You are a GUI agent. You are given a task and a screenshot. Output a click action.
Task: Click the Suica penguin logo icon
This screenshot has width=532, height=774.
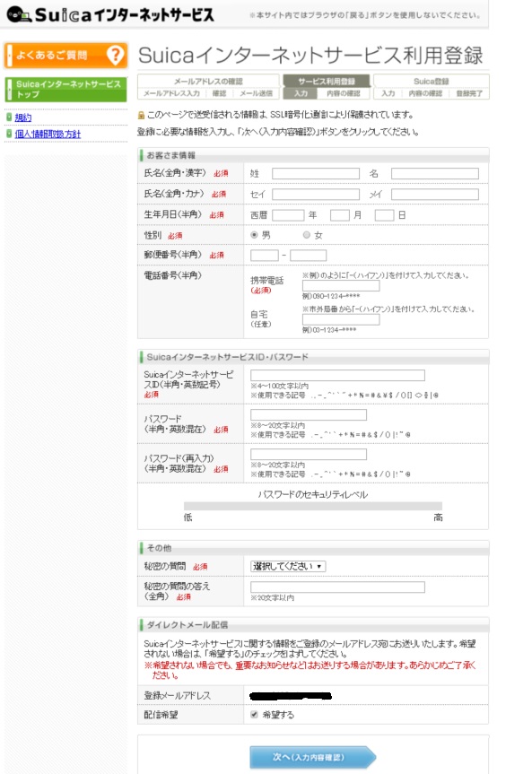click(x=19, y=15)
